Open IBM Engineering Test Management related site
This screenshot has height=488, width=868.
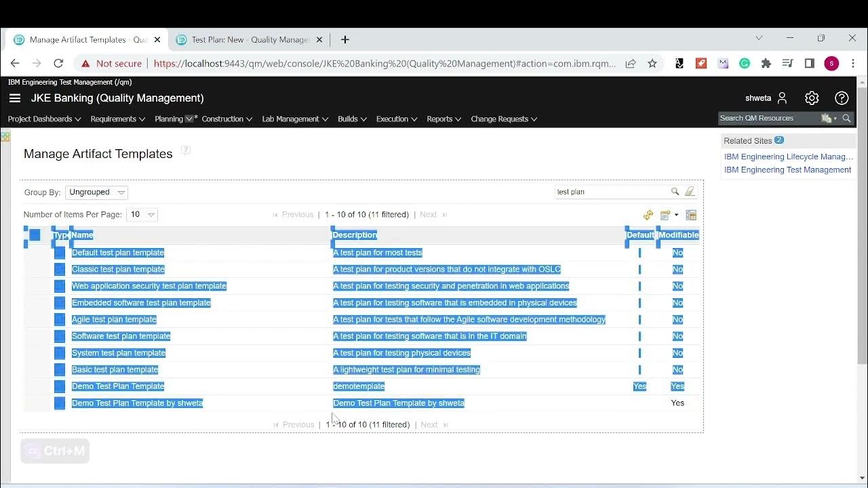point(787,170)
